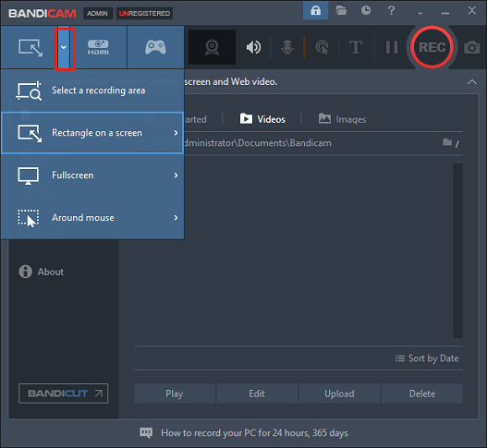Open the output folder next to path

click(x=447, y=142)
